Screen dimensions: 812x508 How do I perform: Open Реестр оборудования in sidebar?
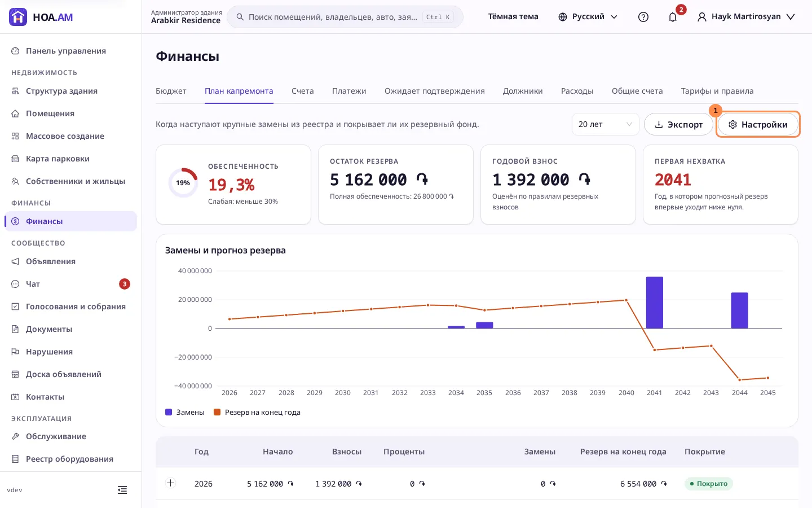(70, 459)
